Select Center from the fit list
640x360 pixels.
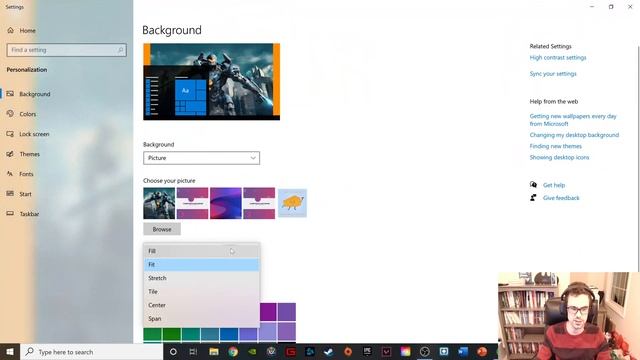click(x=202, y=305)
